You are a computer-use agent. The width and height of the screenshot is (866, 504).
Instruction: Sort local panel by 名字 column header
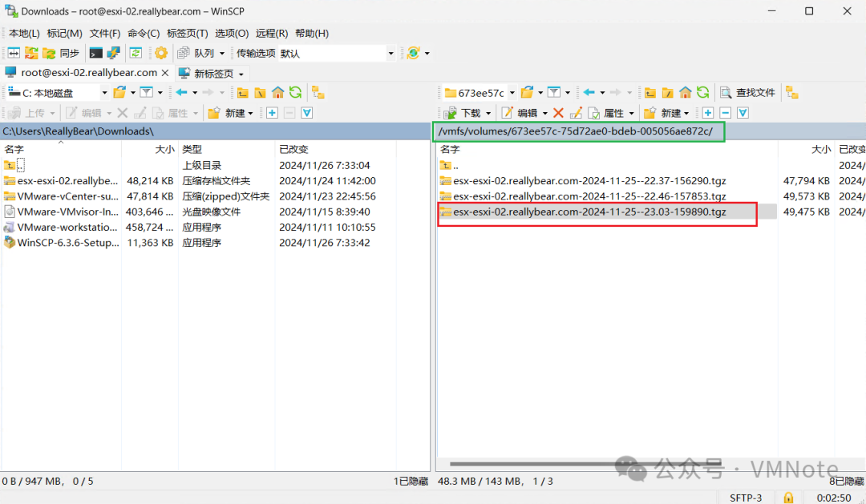coord(61,149)
